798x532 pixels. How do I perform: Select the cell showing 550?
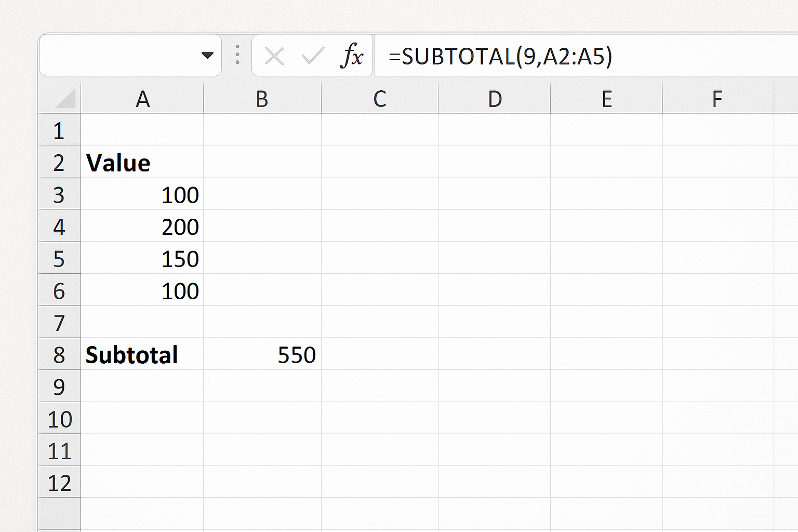pyautogui.click(x=262, y=355)
